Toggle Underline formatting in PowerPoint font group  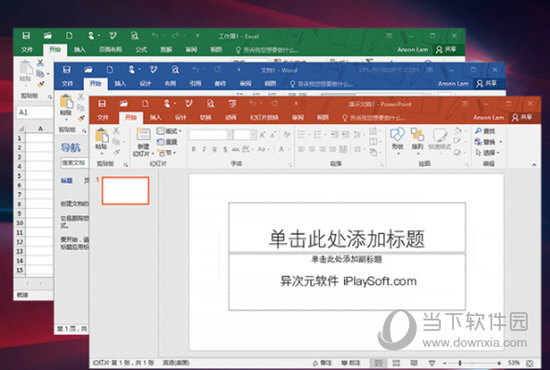214,149
